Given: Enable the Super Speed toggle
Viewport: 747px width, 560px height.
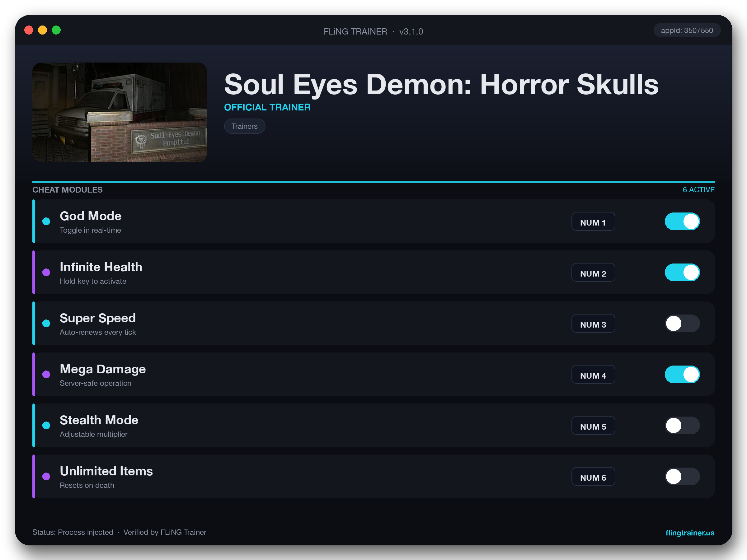Looking at the screenshot, I should (x=682, y=323).
